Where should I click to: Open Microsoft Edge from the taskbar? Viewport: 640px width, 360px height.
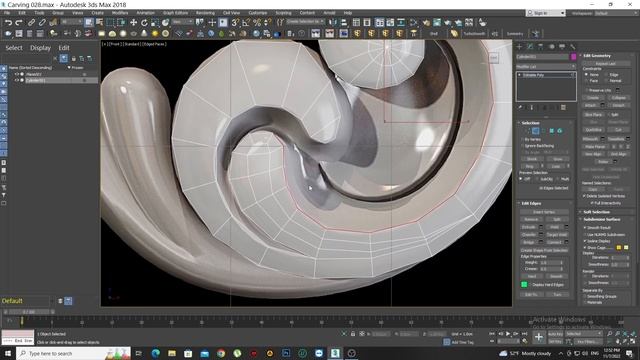tap(156, 353)
